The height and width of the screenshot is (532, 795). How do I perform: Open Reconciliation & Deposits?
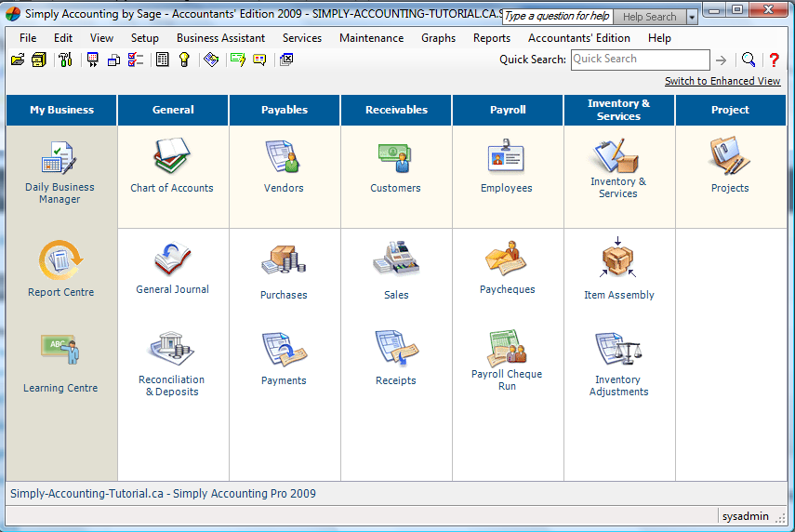pyautogui.click(x=172, y=365)
